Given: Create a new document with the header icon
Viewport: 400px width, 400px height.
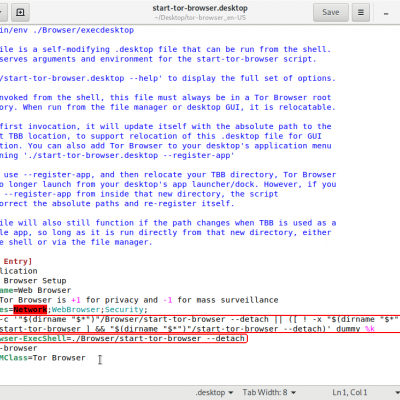Looking at the screenshot, I should coord(20,12).
